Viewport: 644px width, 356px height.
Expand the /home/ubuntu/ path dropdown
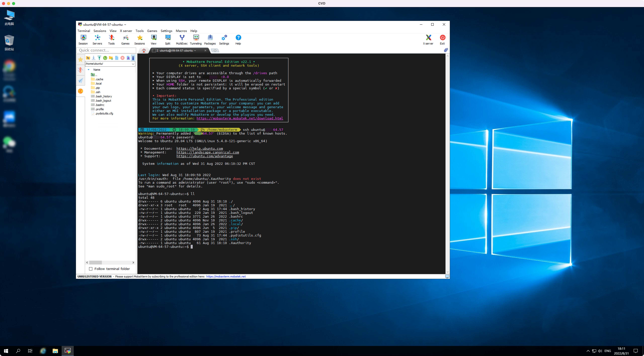click(x=133, y=64)
